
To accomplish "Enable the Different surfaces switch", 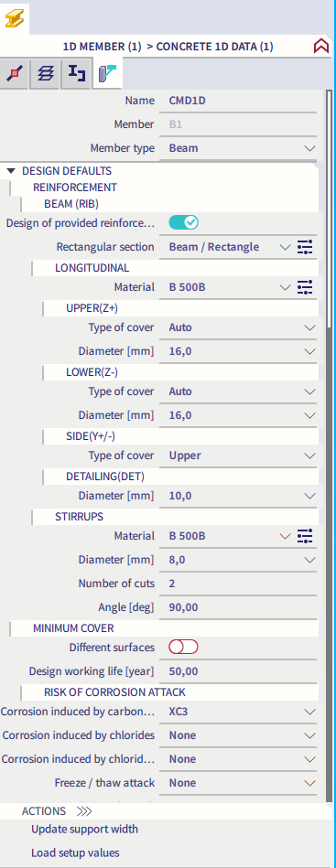I will point(183,648).
